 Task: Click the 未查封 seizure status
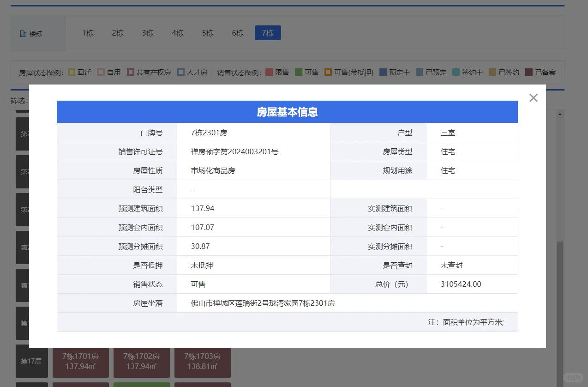click(451, 265)
